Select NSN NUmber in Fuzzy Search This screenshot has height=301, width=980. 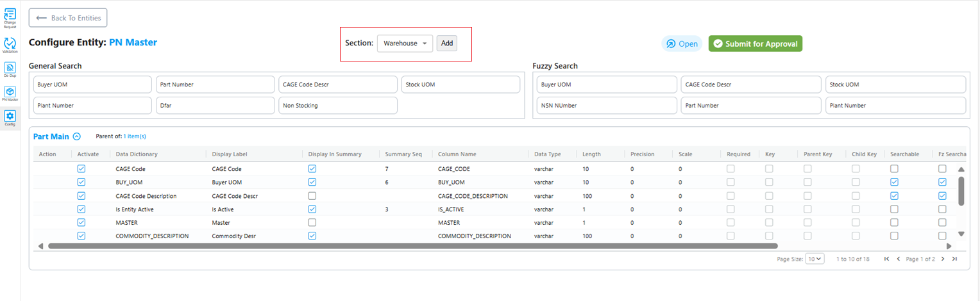[607, 106]
